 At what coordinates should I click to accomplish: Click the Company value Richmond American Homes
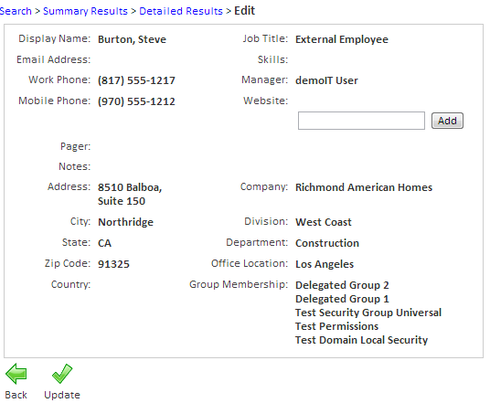(x=364, y=187)
